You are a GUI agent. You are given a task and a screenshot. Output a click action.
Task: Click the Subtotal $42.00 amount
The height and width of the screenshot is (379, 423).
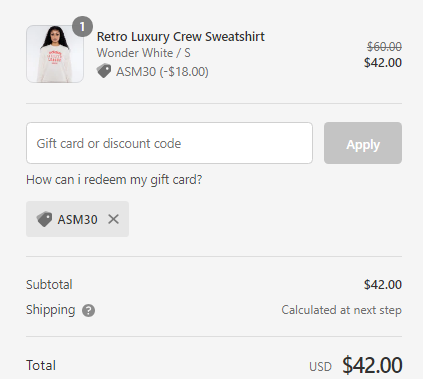click(383, 284)
